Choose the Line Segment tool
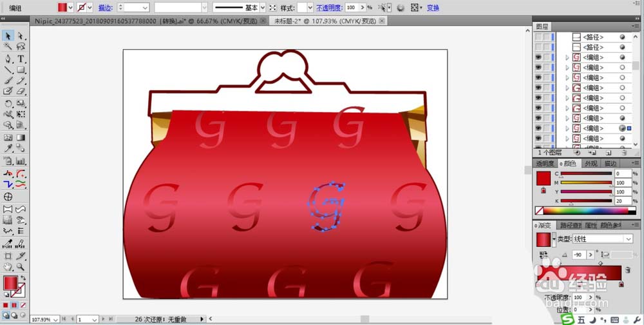This screenshot has width=644, height=325. pyautogui.click(x=8, y=70)
